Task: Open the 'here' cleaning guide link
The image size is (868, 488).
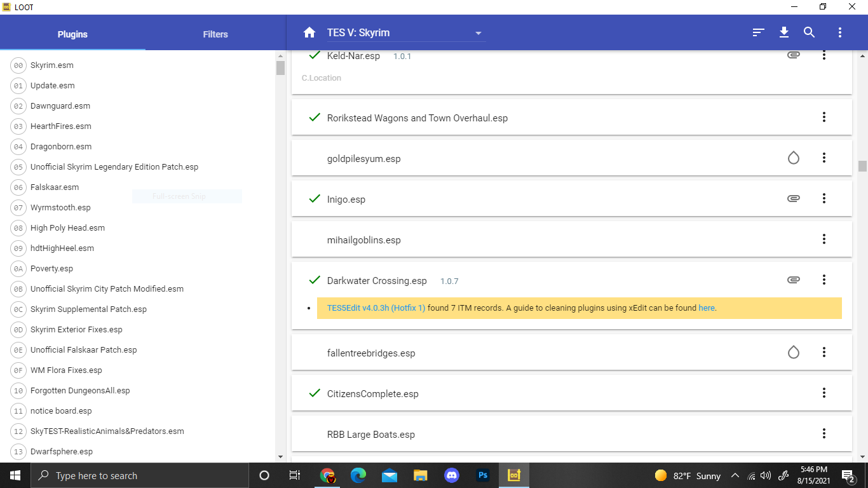Action: pyautogui.click(x=707, y=308)
